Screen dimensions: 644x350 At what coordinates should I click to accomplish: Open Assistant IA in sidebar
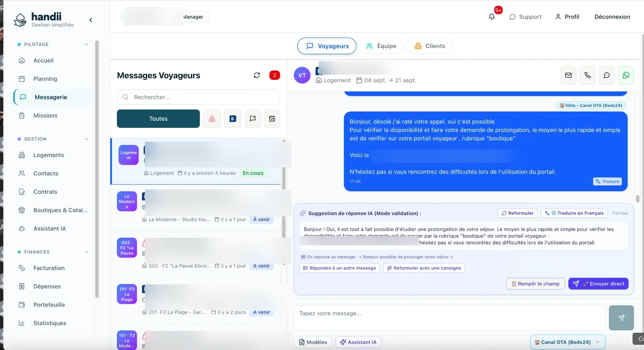(50, 229)
